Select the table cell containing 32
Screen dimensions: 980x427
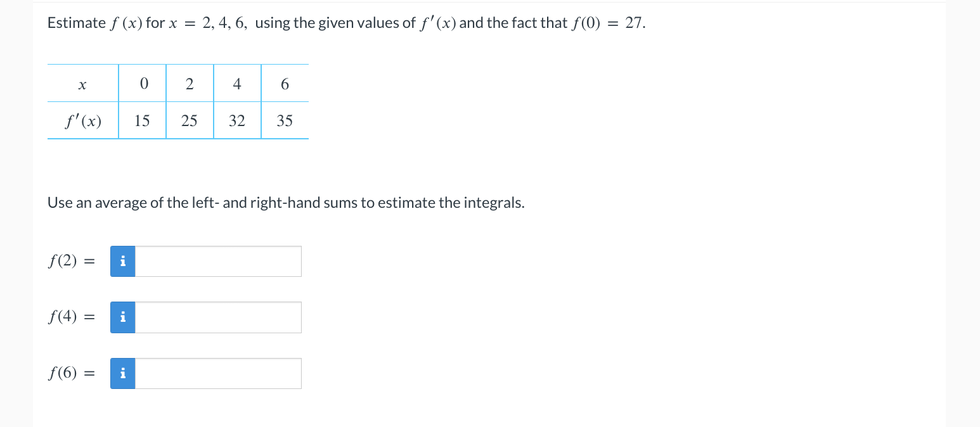click(236, 120)
